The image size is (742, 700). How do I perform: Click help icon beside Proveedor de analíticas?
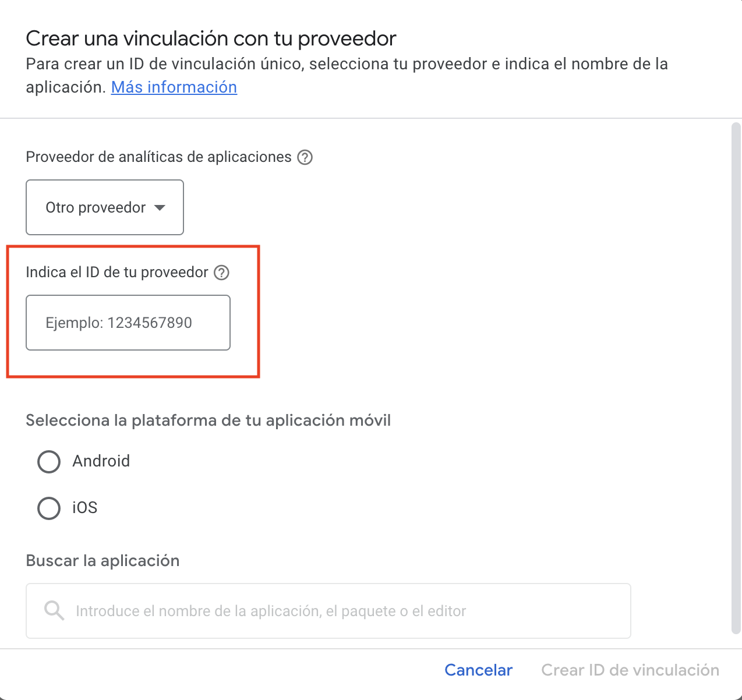(305, 157)
